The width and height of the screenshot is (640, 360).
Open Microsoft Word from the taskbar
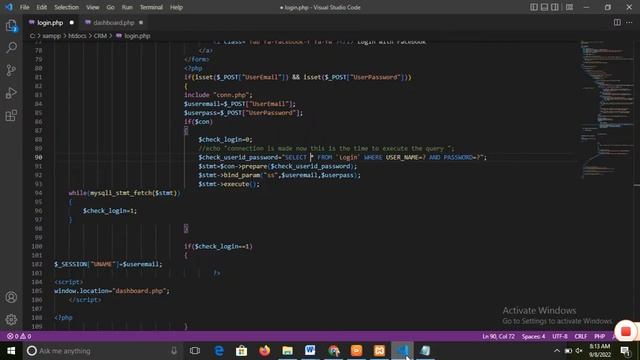click(310, 351)
